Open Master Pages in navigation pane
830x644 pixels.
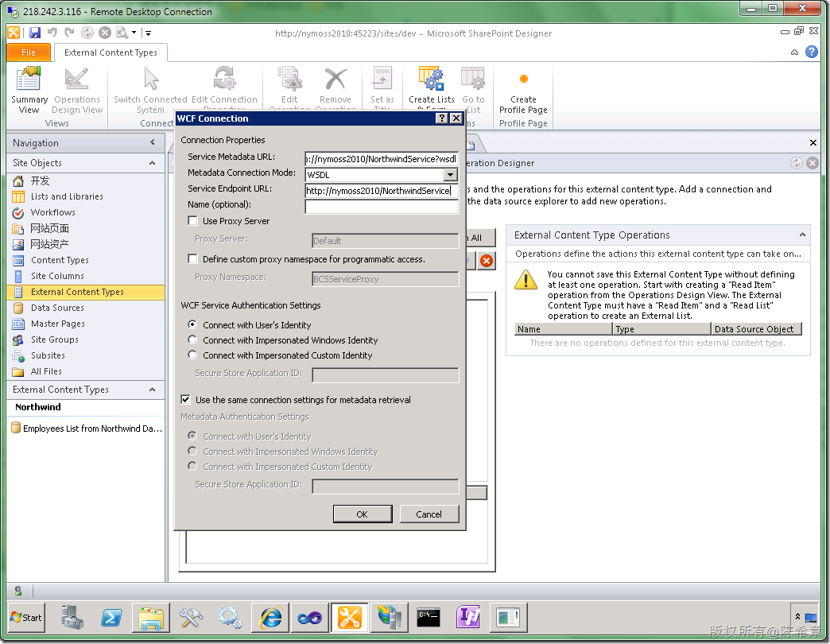[x=58, y=324]
